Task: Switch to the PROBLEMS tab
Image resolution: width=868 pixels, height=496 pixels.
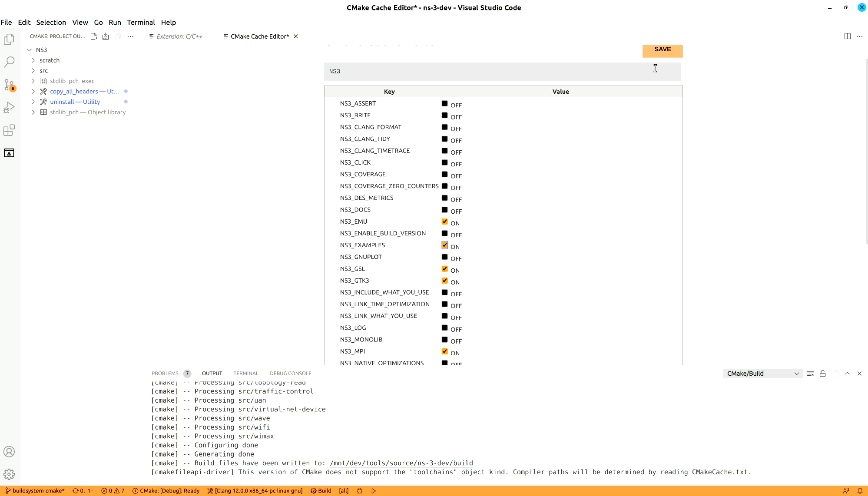Action: [165, 373]
